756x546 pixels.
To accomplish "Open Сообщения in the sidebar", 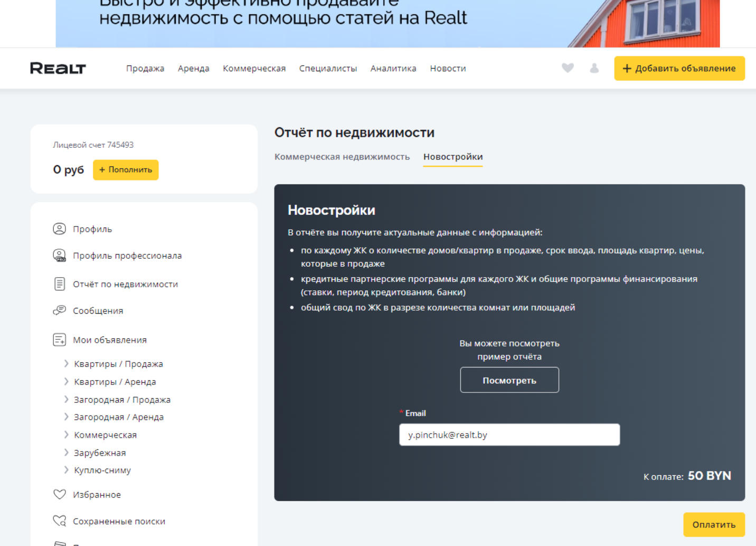I will [x=98, y=310].
